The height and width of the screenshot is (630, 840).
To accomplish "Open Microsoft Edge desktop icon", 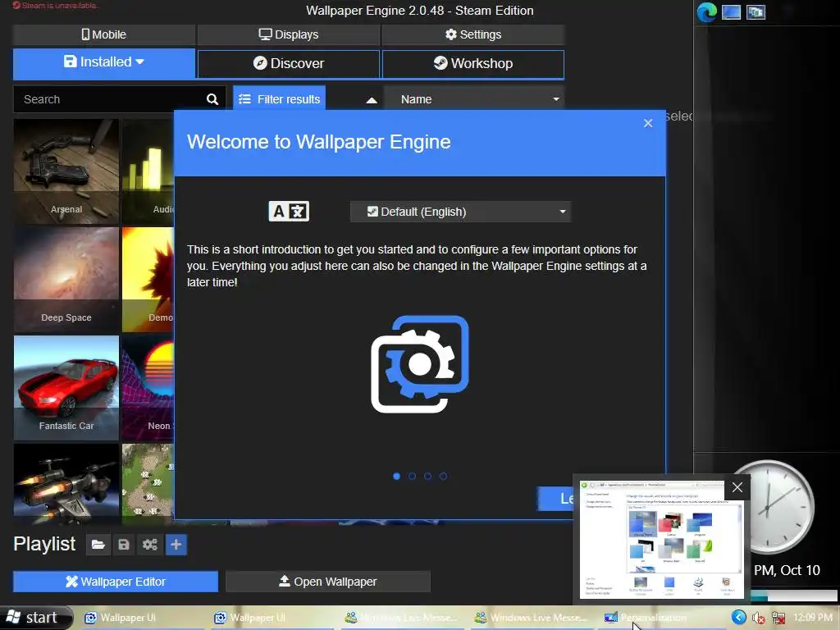I will point(706,11).
